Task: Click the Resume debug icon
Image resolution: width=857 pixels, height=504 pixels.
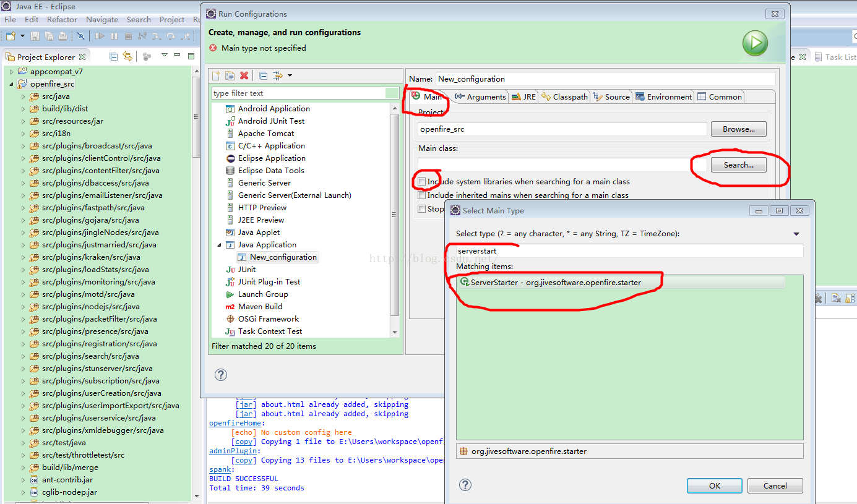Action: coord(100,36)
